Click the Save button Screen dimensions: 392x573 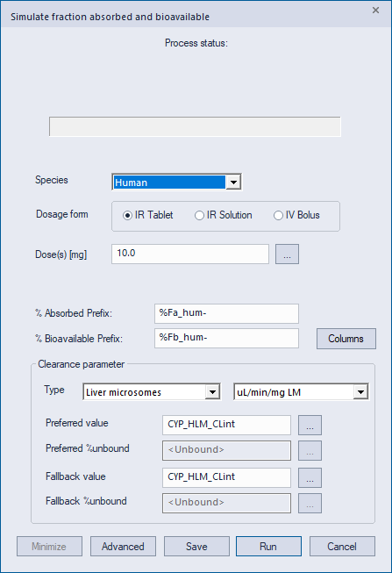pos(196,547)
